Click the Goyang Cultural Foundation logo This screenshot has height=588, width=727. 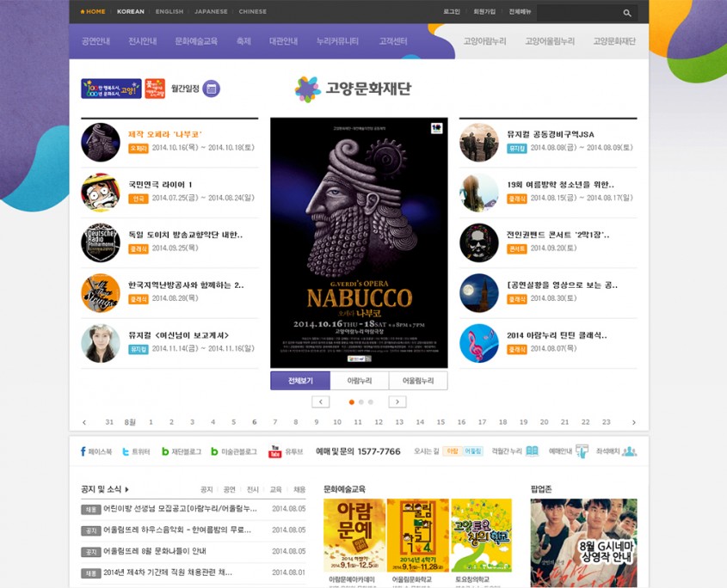click(x=353, y=89)
